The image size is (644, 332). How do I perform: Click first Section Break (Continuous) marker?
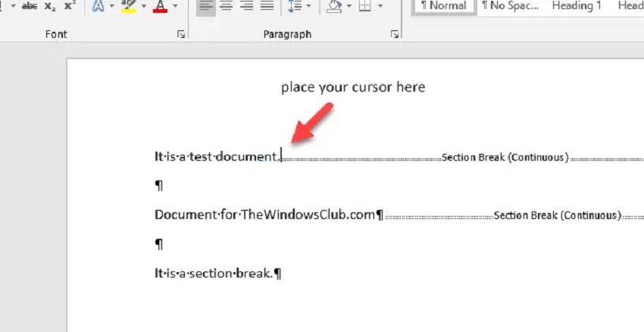click(505, 158)
